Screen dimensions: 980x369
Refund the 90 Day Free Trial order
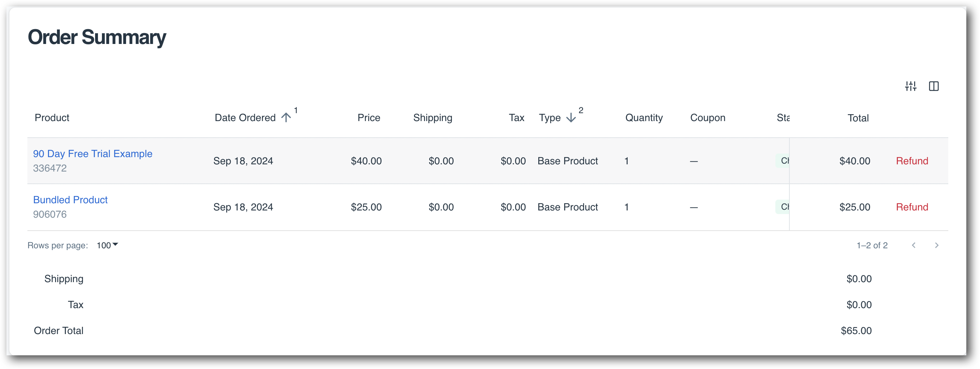[912, 161]
